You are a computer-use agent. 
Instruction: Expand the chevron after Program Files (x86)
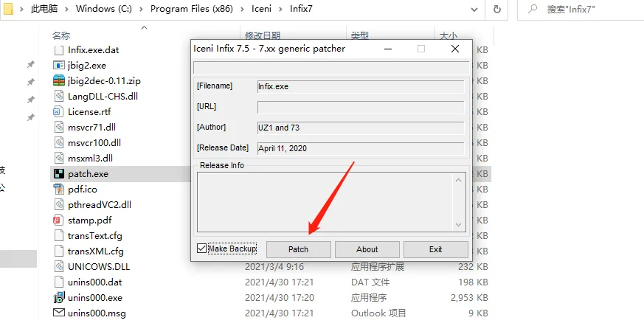tap(242, 9)
